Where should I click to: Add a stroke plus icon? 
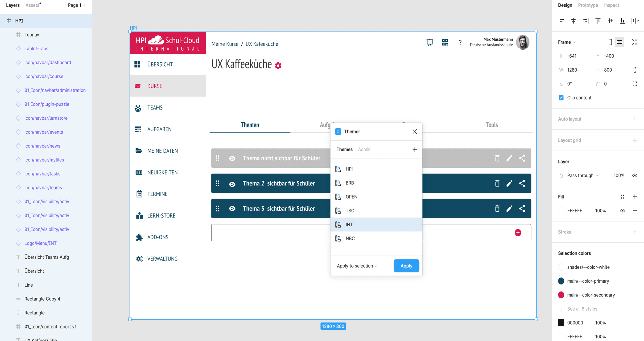(635, 232)
